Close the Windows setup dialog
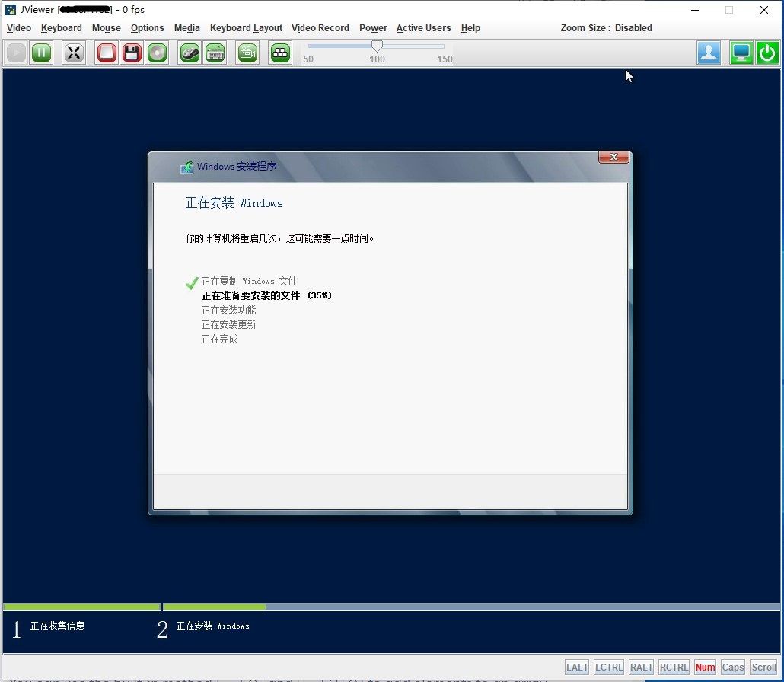Screen dimensions: 784x682 click(613, 157)
